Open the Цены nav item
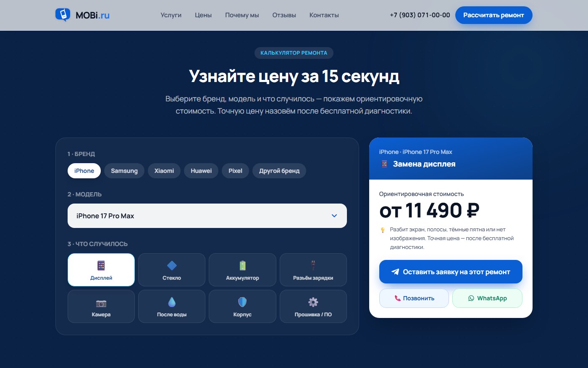This screenshot has width=588, height=368. pos(203,15)
